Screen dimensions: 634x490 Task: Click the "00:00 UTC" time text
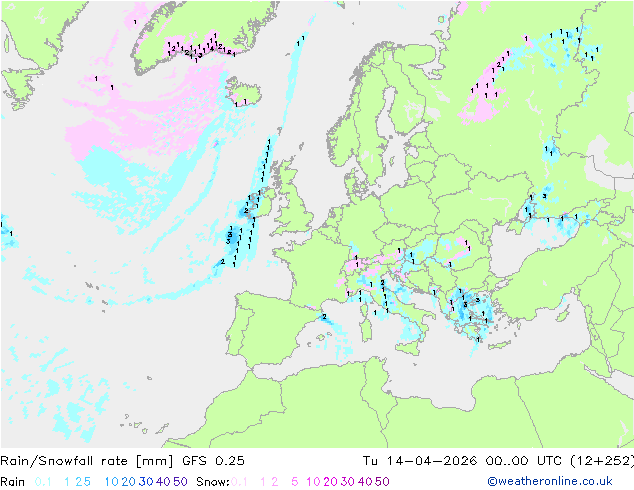click(524, 461)
